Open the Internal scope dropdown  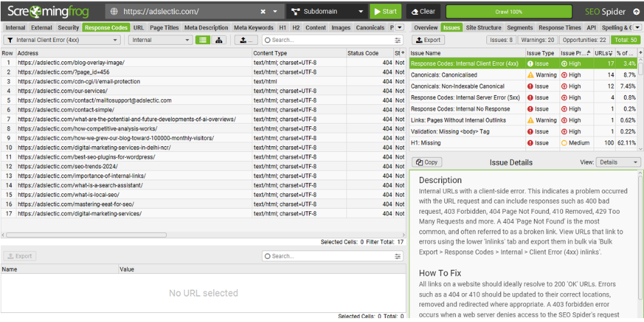coord(160,40)
